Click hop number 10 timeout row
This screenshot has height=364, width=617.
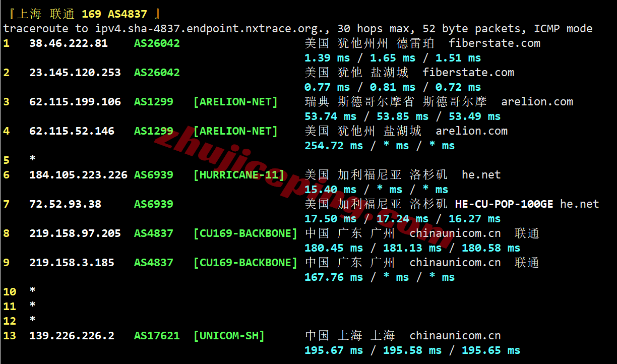point(19,292)
